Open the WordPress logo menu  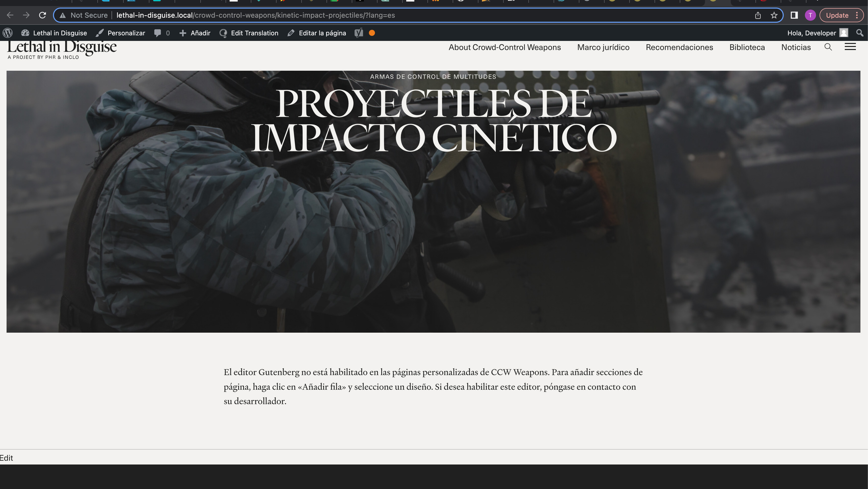coord(8,33)
